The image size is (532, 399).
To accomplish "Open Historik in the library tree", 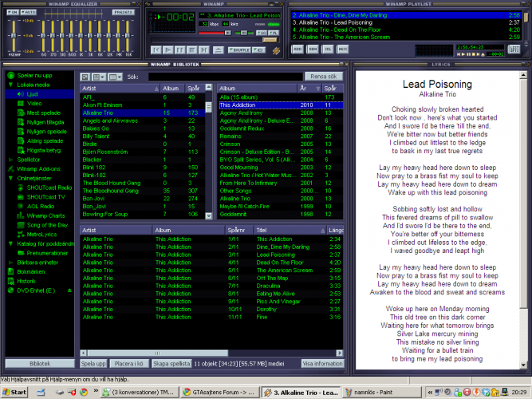I will point(28,281).
